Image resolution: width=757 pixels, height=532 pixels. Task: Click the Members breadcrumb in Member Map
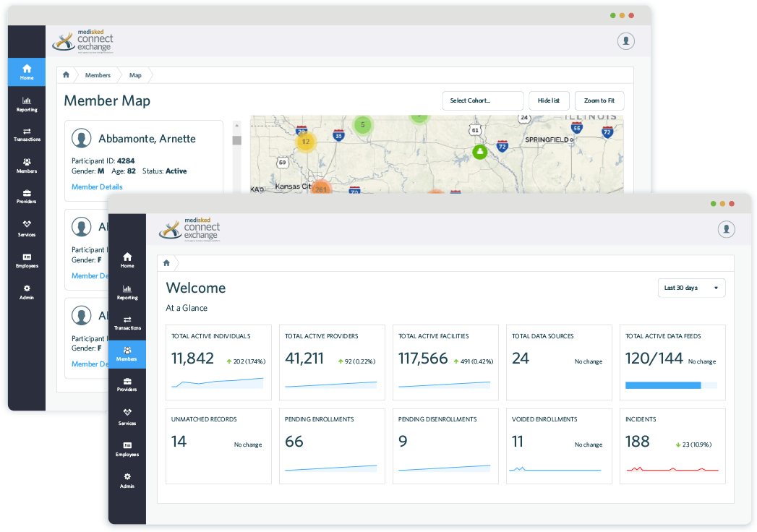[98, 75]
